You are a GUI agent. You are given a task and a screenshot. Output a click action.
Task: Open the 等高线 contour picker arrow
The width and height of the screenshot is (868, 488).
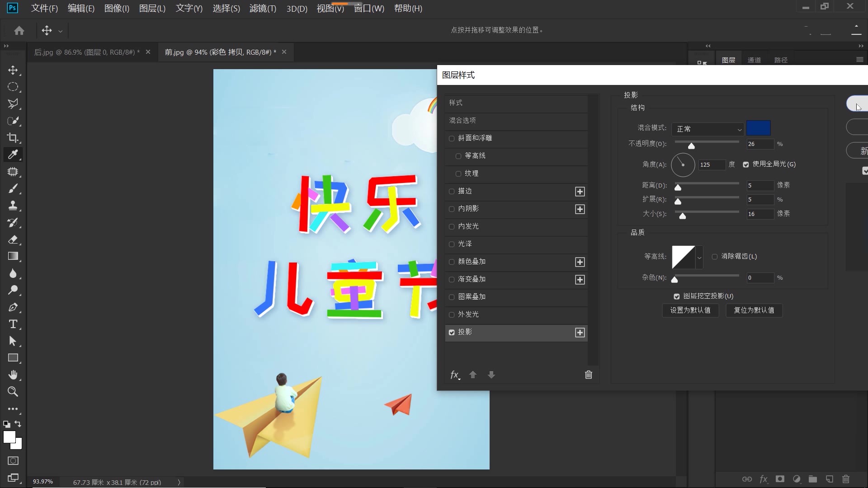click(x=699, y=258)
